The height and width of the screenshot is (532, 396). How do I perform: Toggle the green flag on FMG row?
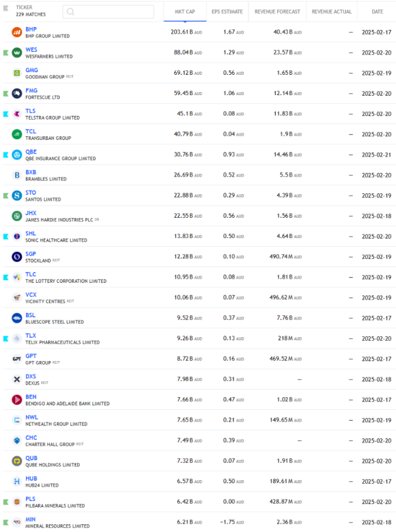[x=6, y=94]
